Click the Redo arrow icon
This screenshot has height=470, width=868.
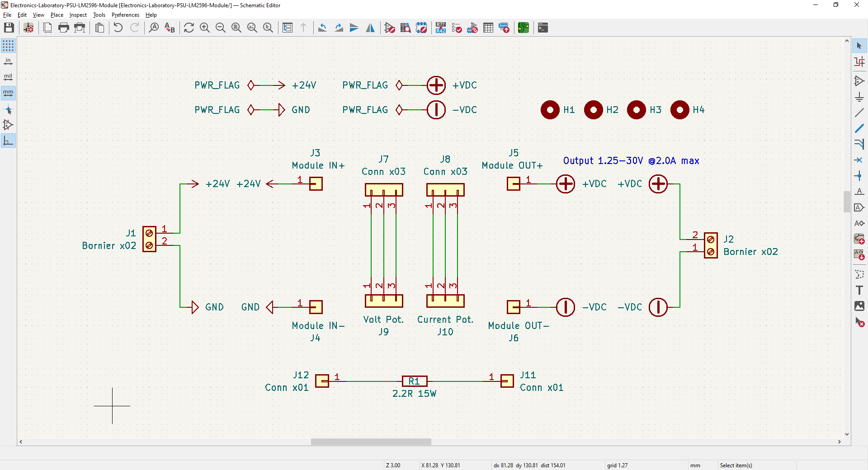(x=134, y=28)
